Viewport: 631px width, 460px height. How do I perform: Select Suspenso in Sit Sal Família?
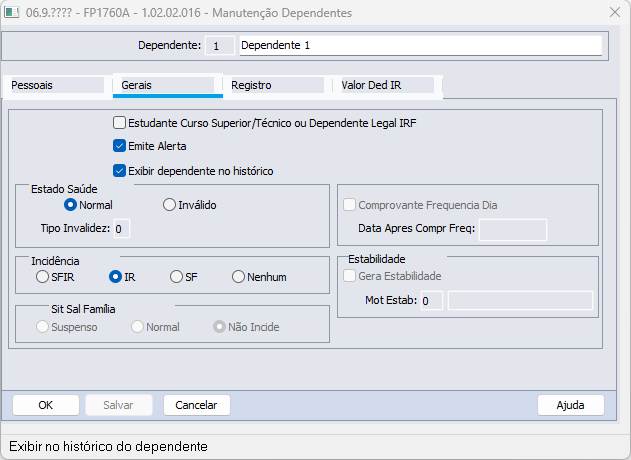(42, 327)
